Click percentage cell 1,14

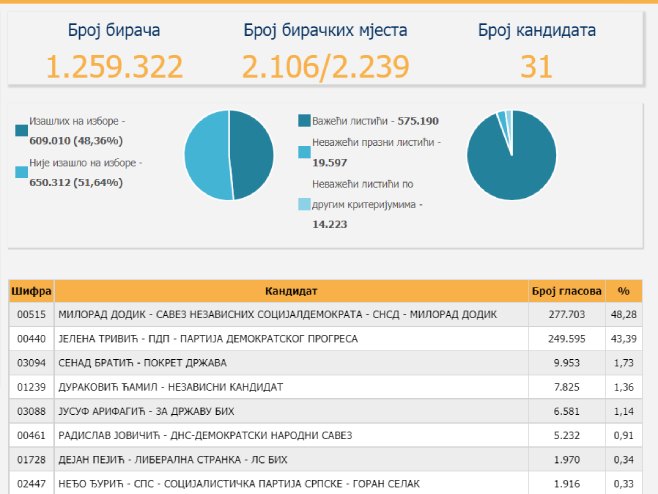click(624, 411)
